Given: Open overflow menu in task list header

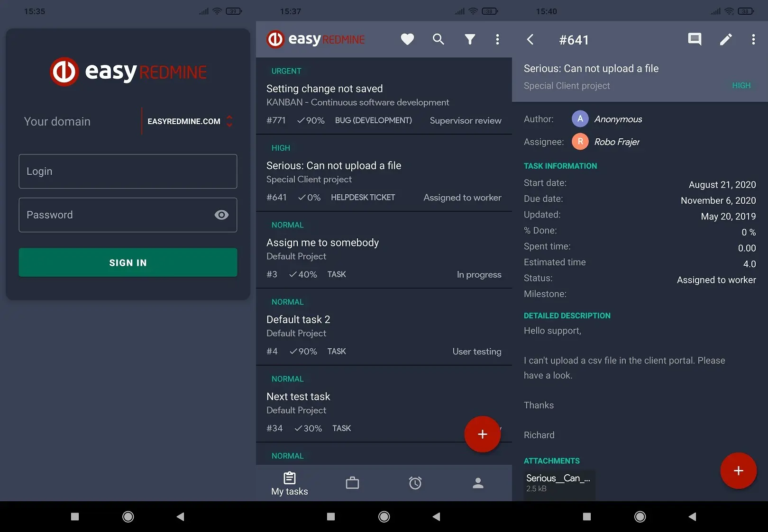Looking at the screenshot, I should (497, 39).
